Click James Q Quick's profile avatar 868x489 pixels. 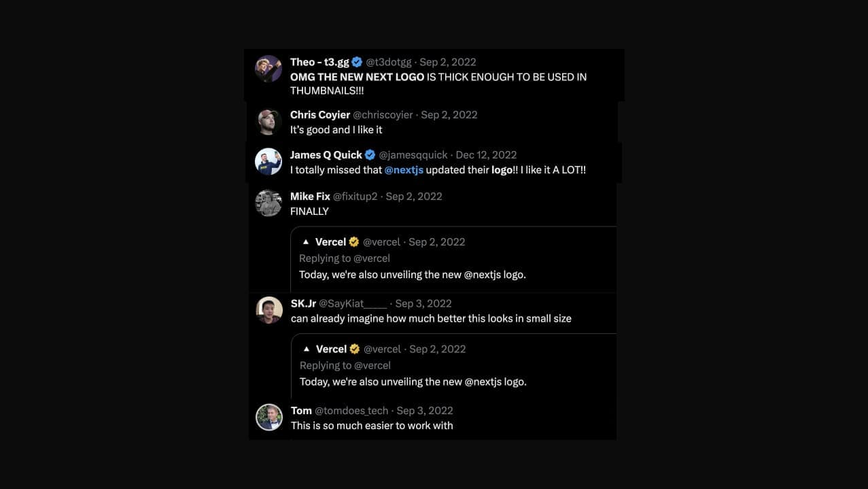pos(268,162)
